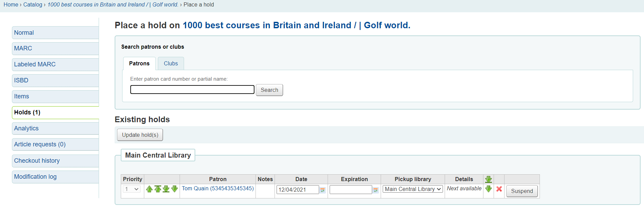Open patron Tom Quain's record
The height and width of the screenshot is (209, 644).
(218, 188)
